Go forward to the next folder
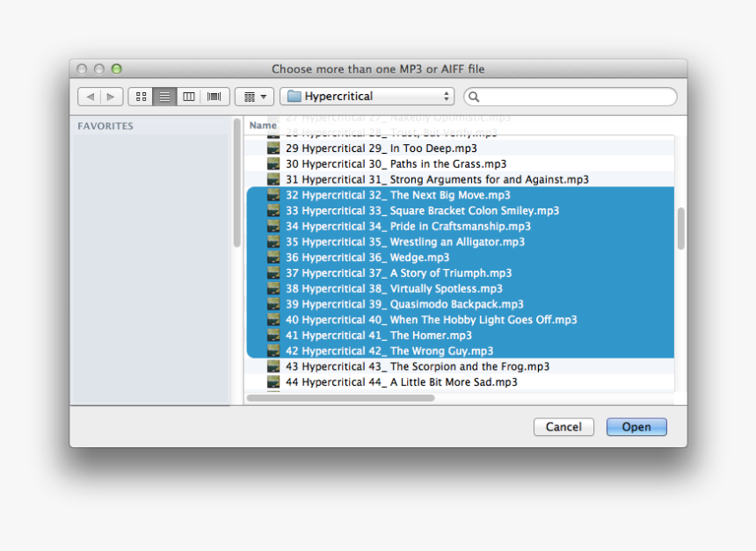 pos(111,97)
